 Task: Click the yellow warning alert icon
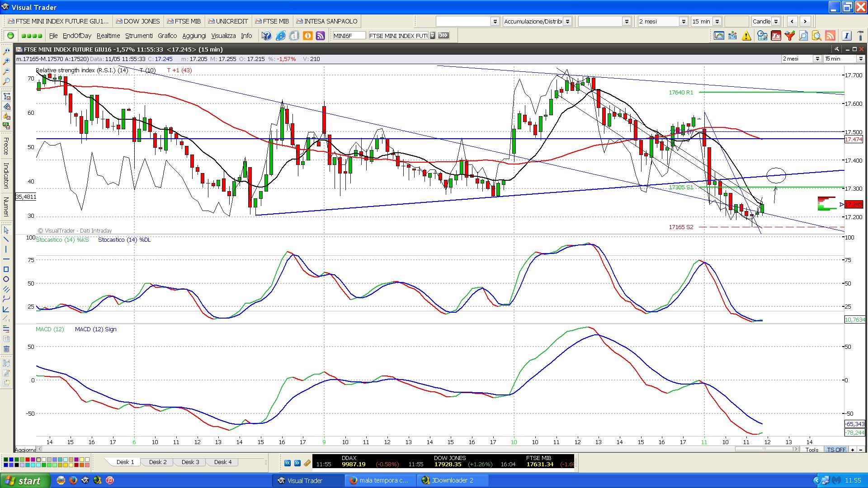pyautogui.click(x=746, y=36)
